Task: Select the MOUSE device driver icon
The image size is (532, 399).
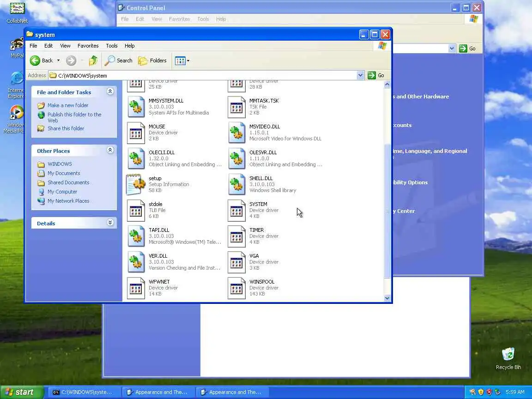Action: [x=136, y=133]
